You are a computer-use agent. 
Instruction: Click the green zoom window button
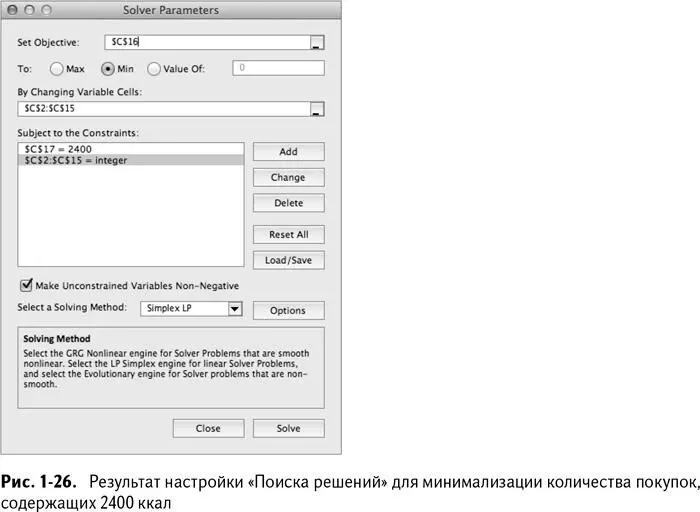(x=46, y=10)
